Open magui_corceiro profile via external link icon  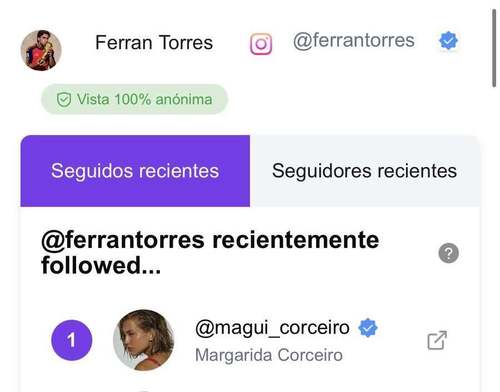[x=437, y=340]
